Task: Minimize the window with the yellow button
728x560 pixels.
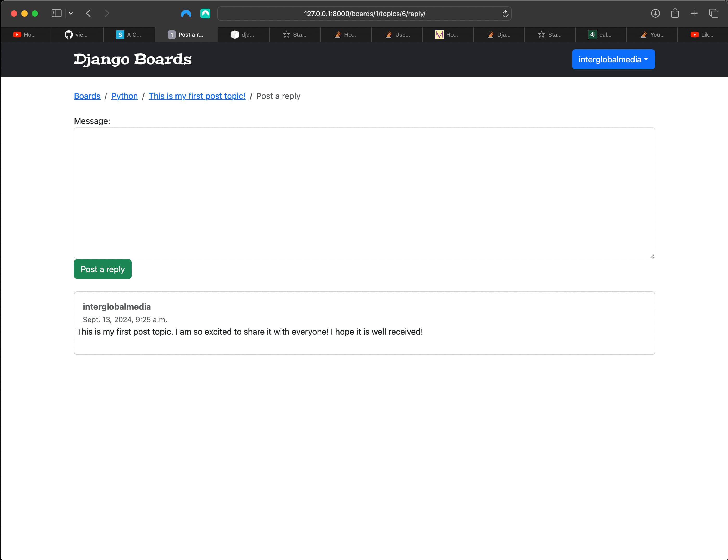Action: [x=24, y=13]
